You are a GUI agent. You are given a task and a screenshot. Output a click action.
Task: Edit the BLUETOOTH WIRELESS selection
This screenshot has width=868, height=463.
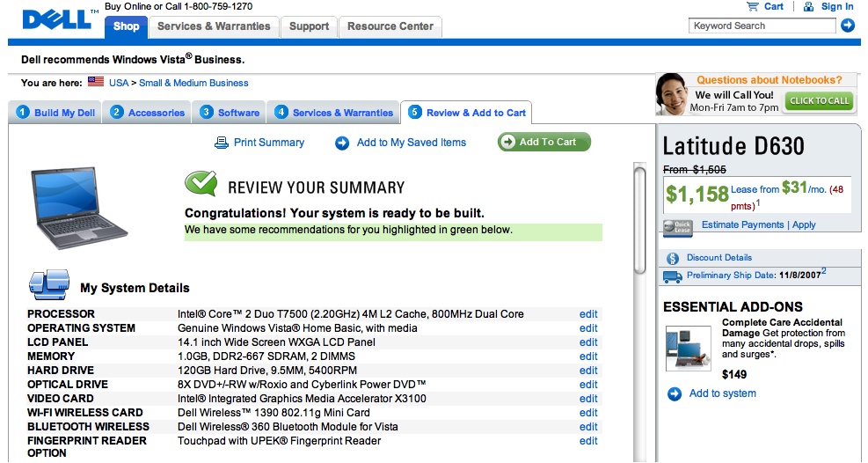[588, 427]
